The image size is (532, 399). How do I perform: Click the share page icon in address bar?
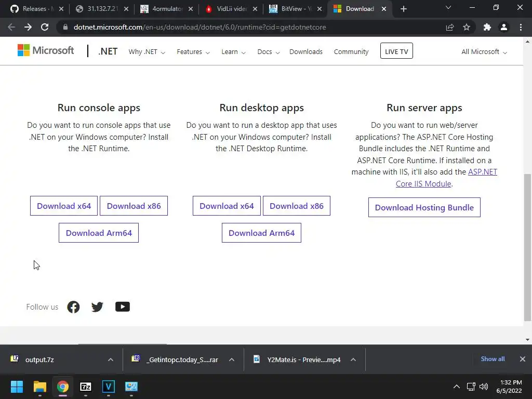click(x=450, y=27)
